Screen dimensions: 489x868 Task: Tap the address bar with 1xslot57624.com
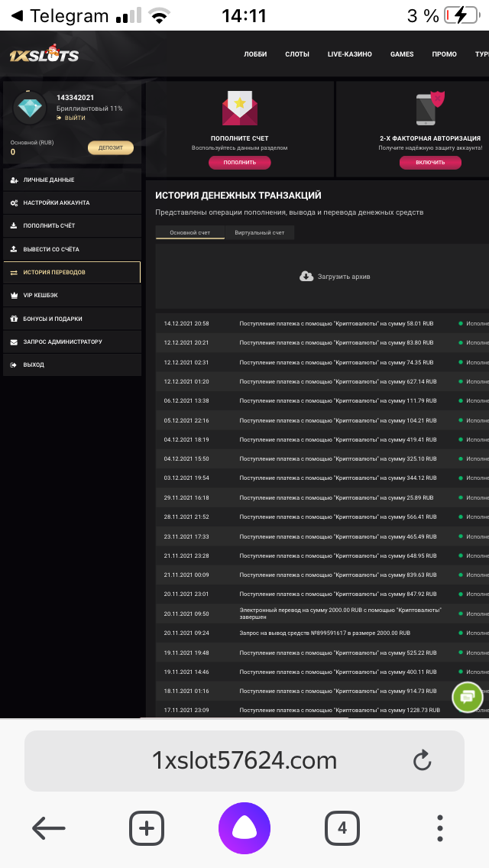[x=244, y=760]
